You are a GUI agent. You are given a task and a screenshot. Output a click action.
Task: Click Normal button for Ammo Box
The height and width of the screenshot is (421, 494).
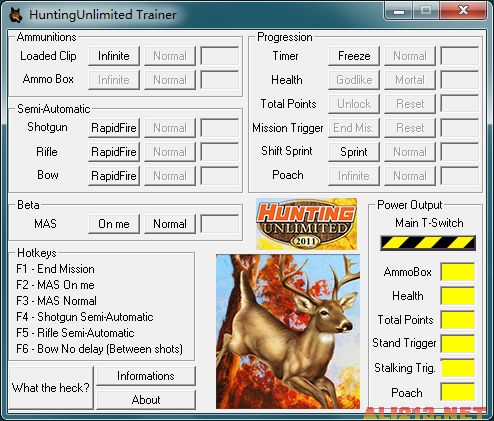tap(170, 80)
